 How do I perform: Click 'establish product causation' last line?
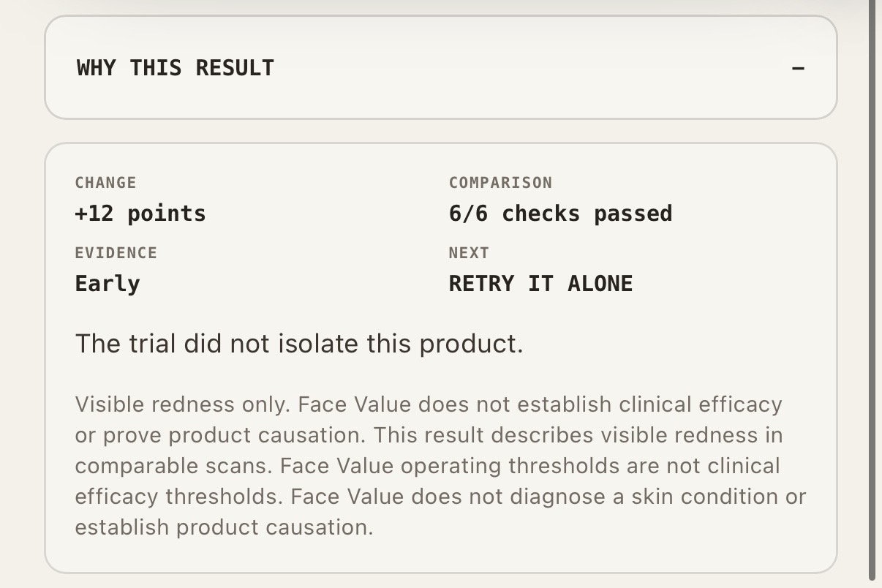pyautogui.click(x=224, y=527)
